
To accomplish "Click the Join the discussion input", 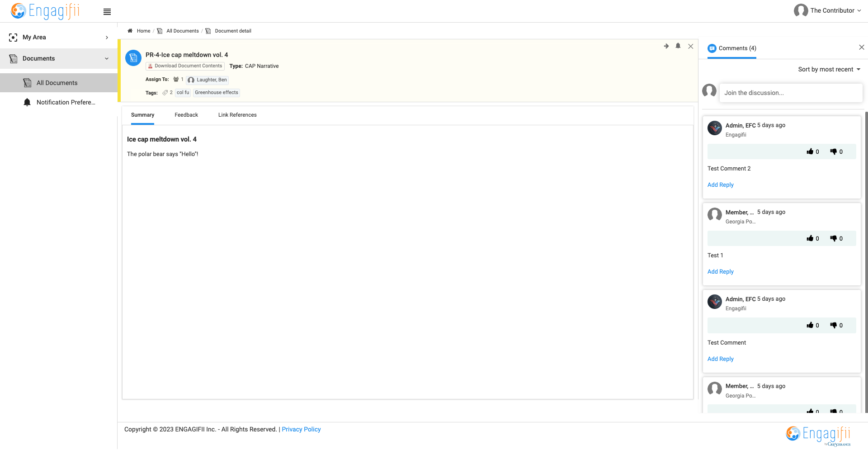I will tap(791, 93).
